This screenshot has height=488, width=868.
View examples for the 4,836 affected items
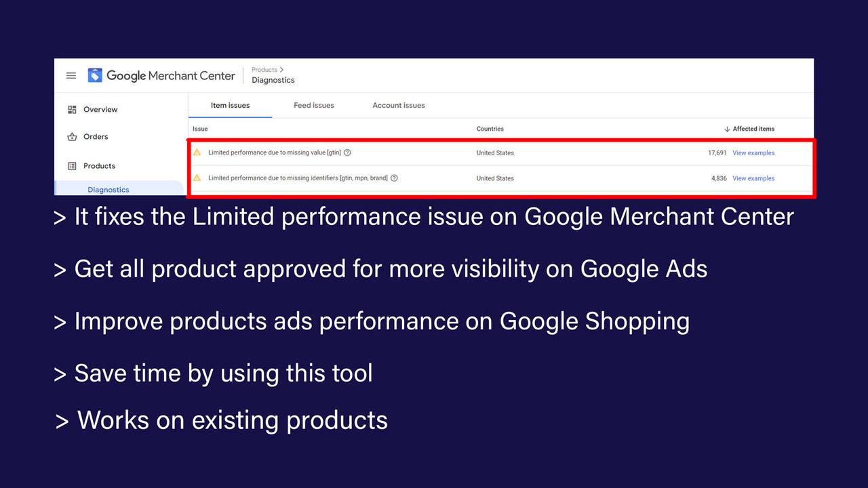point(753,178)
